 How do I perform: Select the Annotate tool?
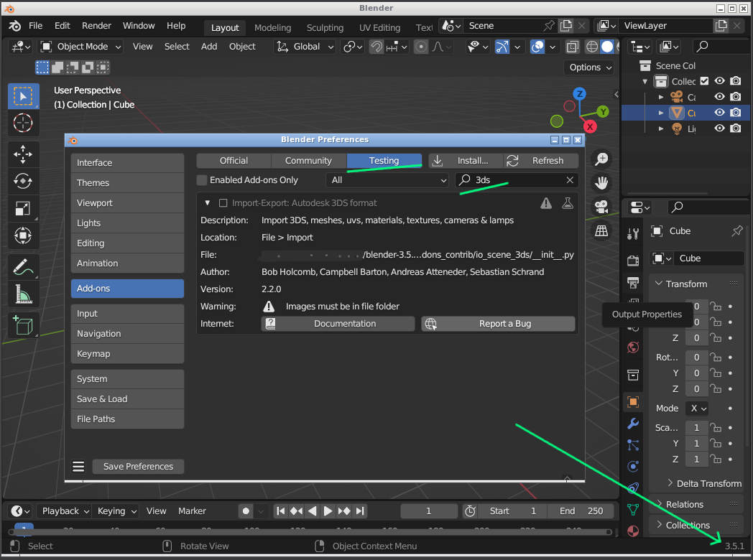tap(23, 266)
